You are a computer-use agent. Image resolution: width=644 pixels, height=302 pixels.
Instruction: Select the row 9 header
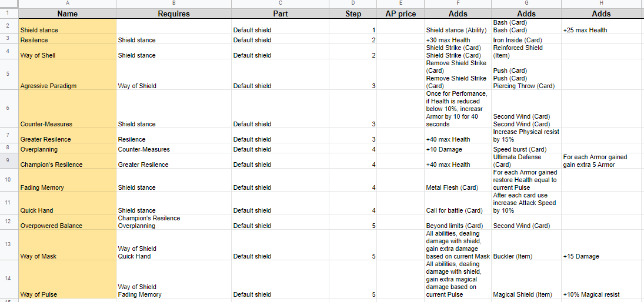coord(9,161)
